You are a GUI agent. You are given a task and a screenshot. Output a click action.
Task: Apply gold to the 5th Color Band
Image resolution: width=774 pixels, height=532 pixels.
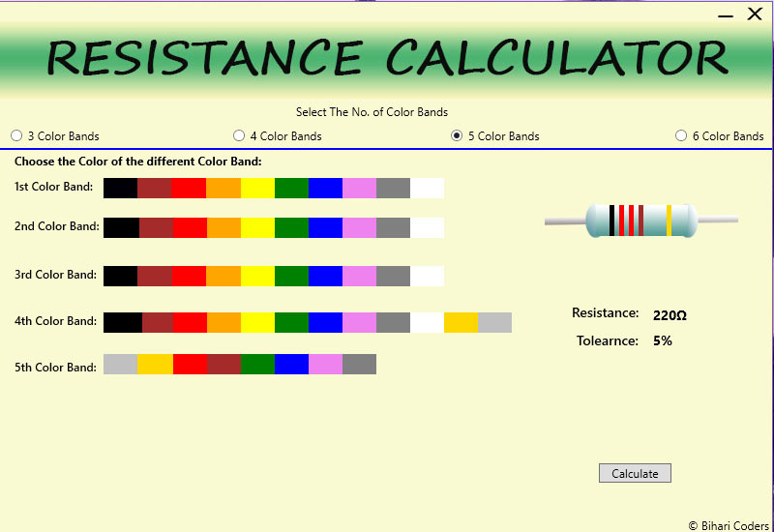(156, 364)
